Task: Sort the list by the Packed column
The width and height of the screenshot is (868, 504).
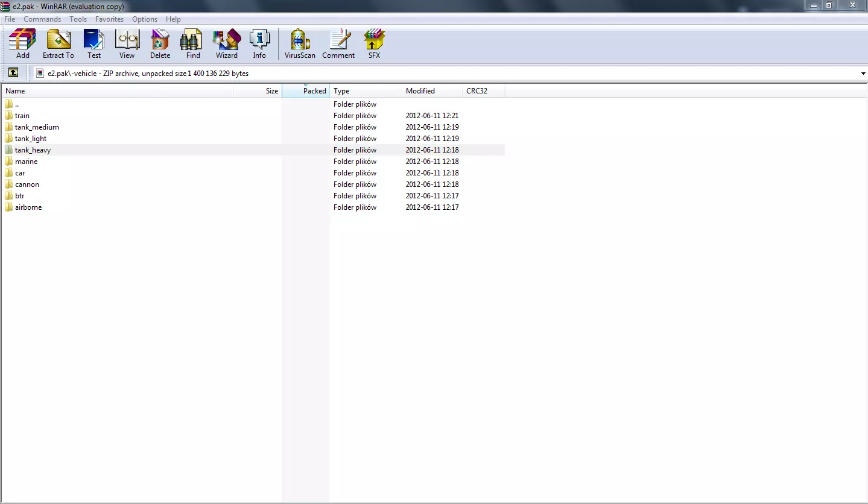Action: pos(306,91)
